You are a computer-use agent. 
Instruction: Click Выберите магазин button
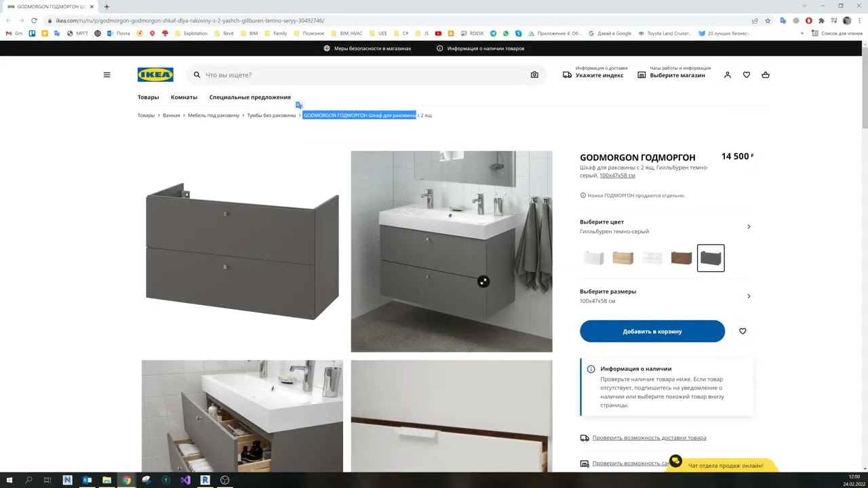pos(675,72)
